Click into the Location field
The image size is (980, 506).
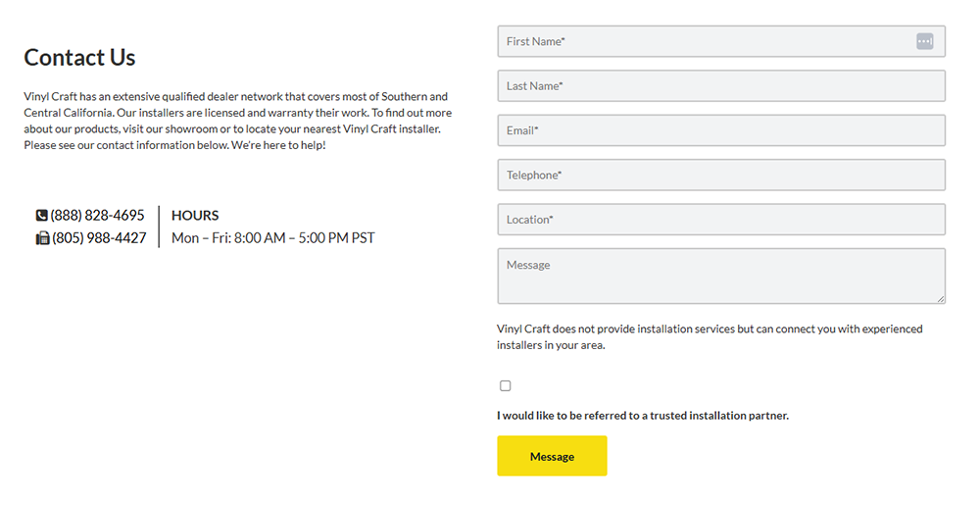(x=721, y=220)
